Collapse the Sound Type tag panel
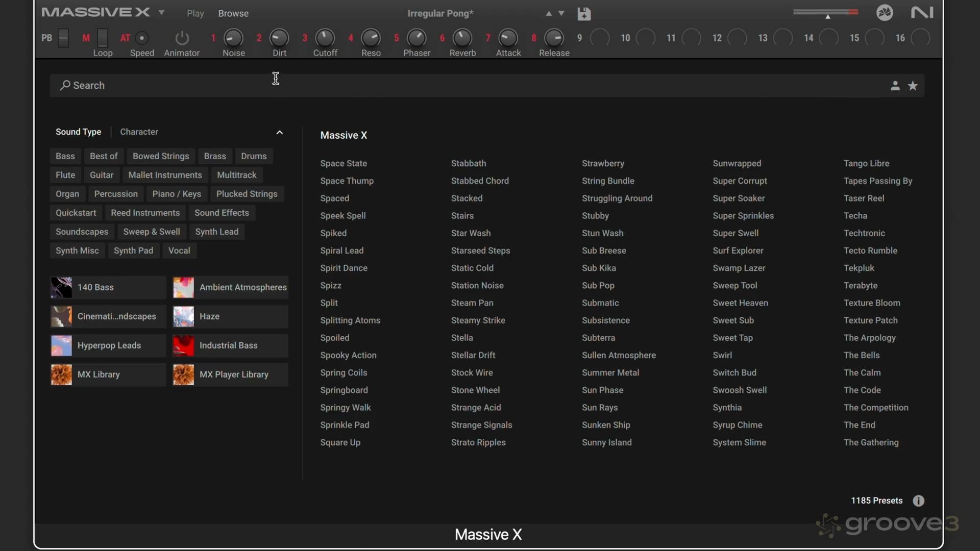 tap(279, 132)
